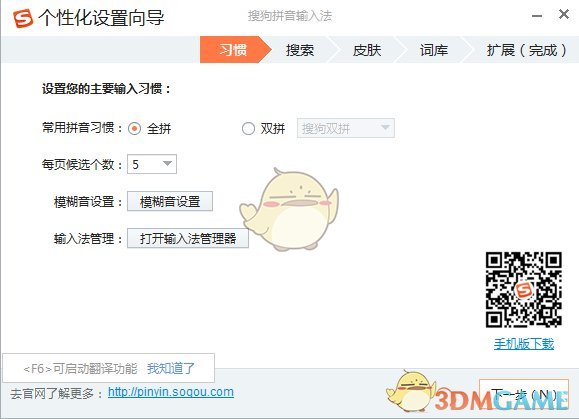Minimize the wizard window
The image size is (579, 419).
(537, 16)
